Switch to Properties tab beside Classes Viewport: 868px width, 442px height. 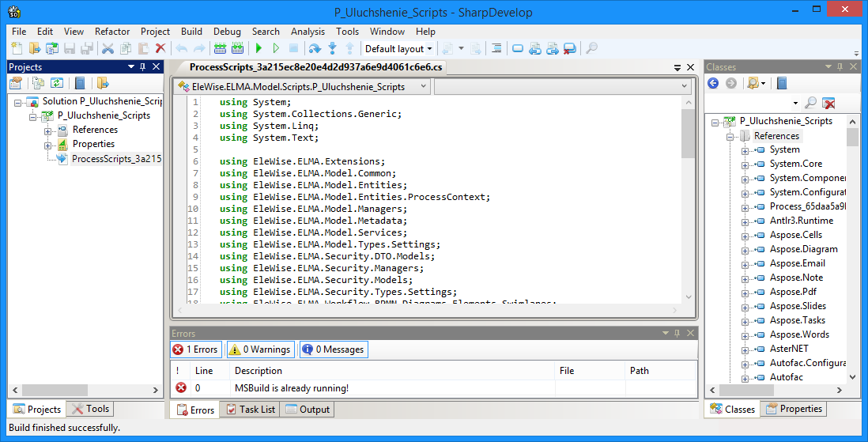pos(794,409)
